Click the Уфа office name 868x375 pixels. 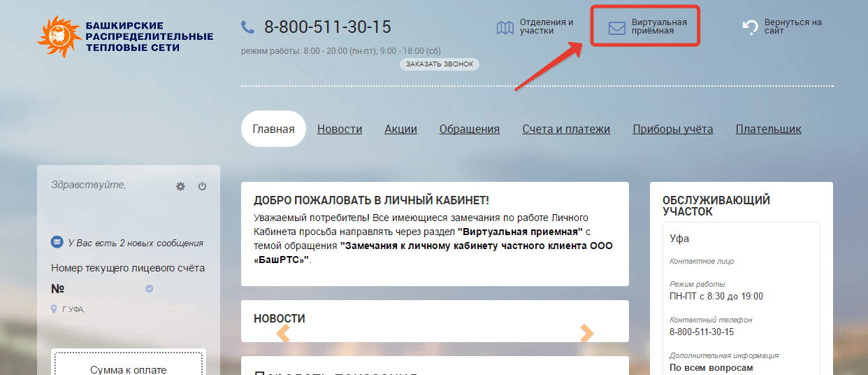tap(679, 238)
